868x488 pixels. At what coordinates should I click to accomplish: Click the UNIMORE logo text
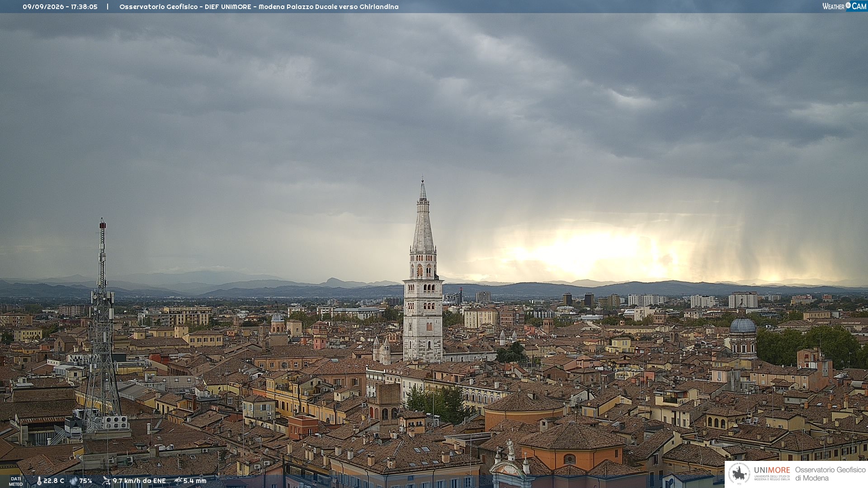click(772, 470)
